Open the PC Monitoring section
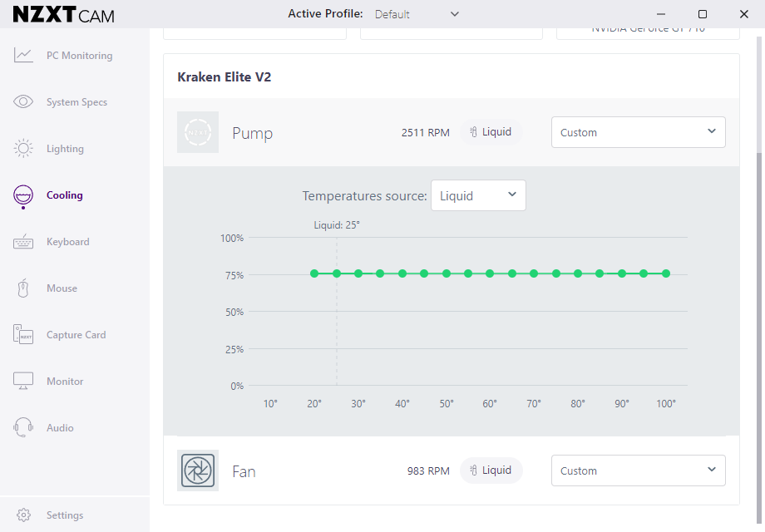765x532 pixels. (80, 56)
